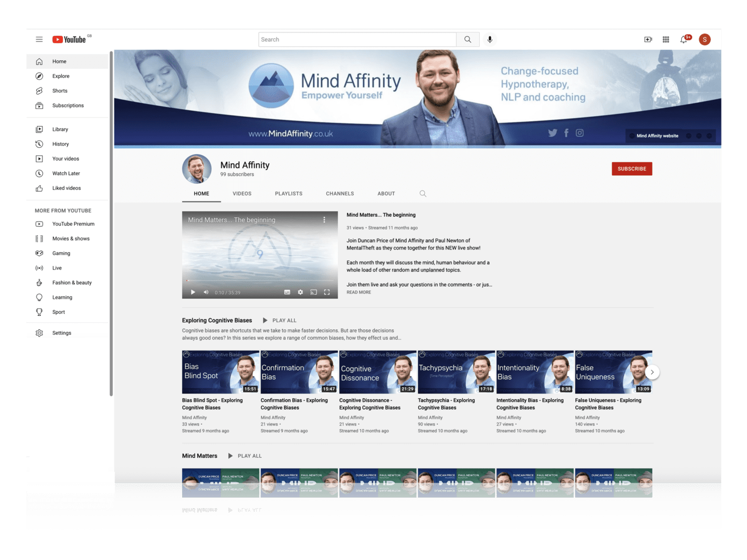747x560 pixels.
Task: Open Exploring Cognitive Biases playlist title
Action: pos(217,320)
